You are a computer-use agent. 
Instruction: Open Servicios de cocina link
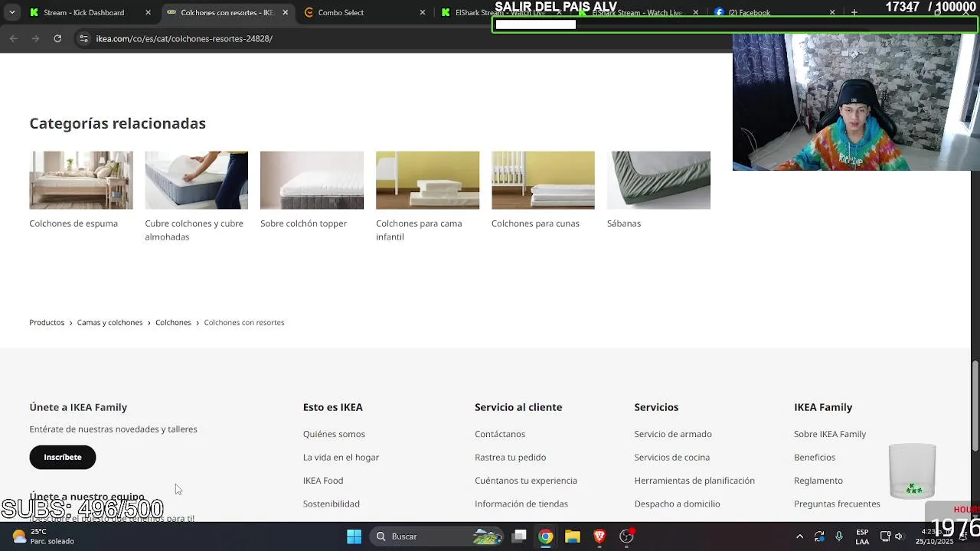click(x=671, y=457)
